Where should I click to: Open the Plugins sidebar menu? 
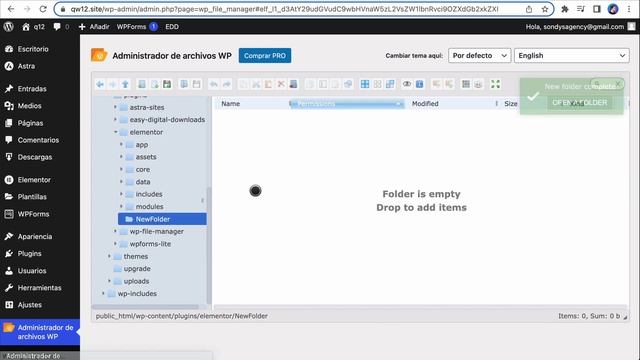click(29, 253)
